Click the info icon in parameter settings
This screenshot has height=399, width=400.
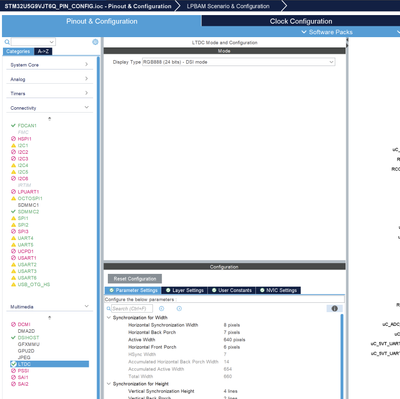click(x=335, y=309)
